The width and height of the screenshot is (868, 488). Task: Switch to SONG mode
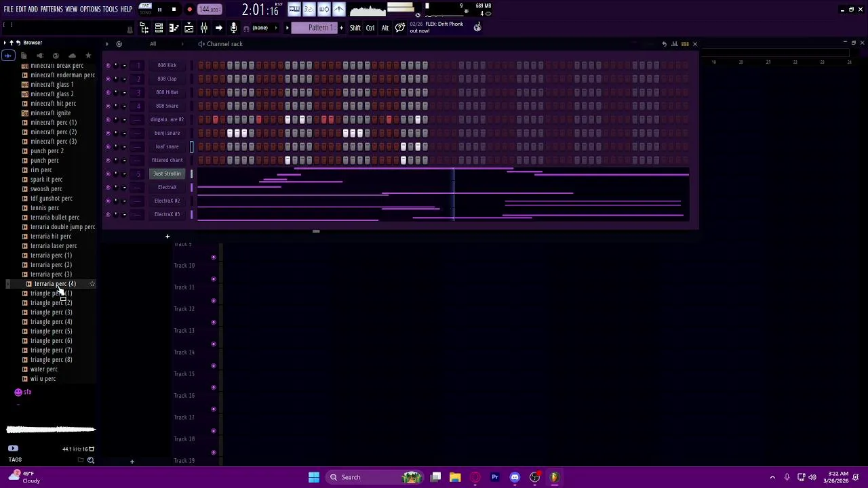145,12
